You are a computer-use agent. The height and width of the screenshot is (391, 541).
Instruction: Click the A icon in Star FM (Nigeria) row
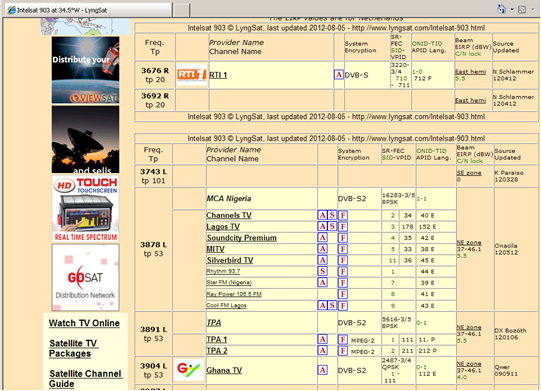pos(322,283)
